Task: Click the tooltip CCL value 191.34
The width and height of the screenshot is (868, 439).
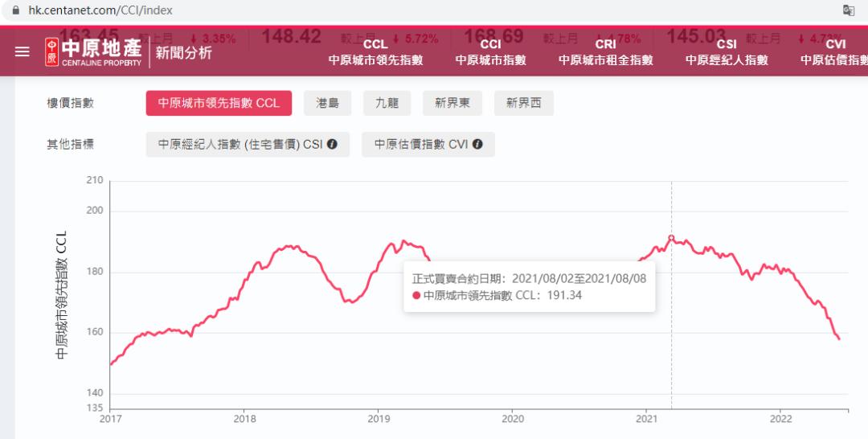Action: 564,295
